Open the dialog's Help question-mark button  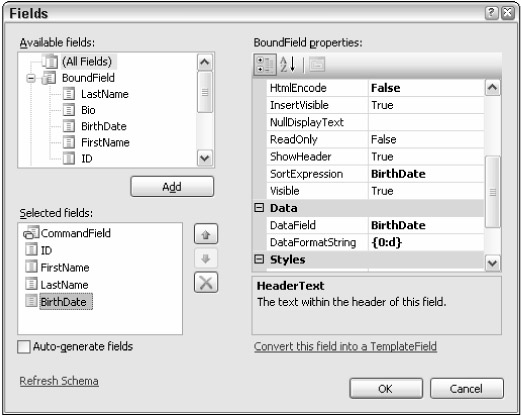(x=491, y=13)
